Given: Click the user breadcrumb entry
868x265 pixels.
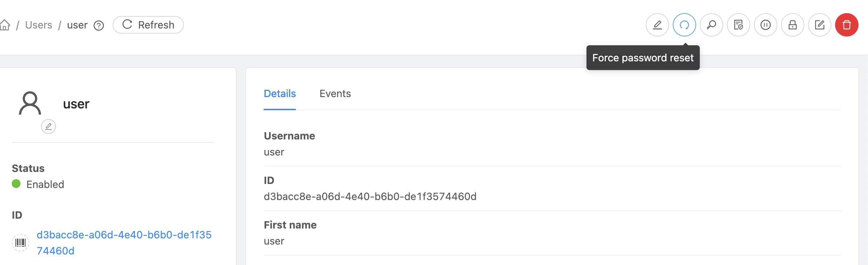Looking at the screenshot, I should [77, 25].
